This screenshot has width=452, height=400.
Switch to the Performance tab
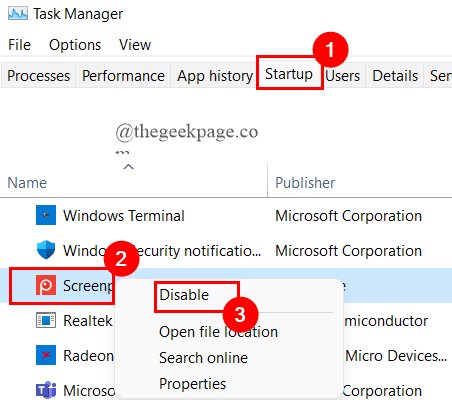[x=123, y=75]
